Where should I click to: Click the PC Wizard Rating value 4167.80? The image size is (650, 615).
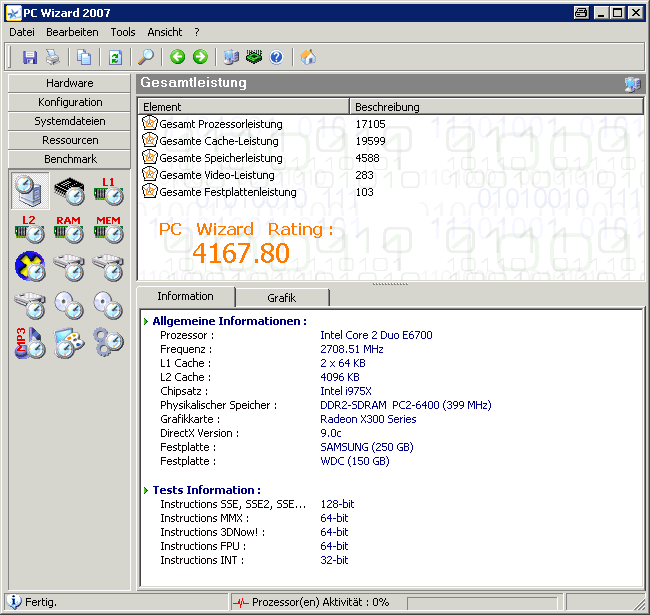(241, 253)
